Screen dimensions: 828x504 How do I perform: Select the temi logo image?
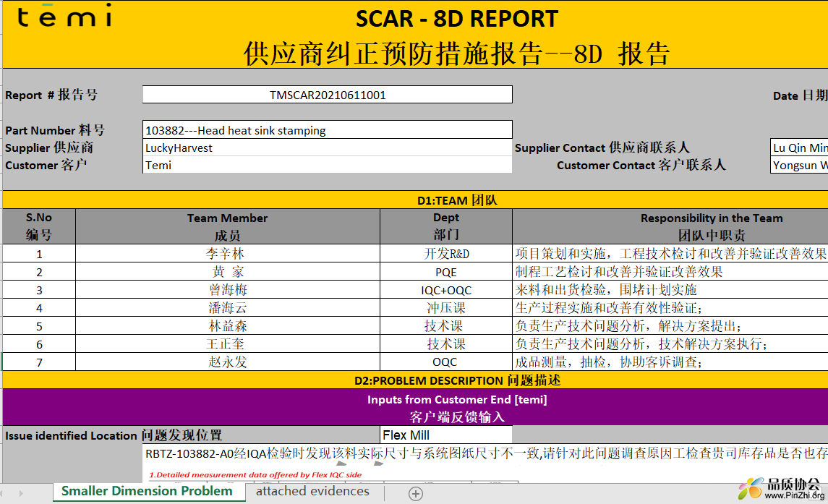pos(64,16)
